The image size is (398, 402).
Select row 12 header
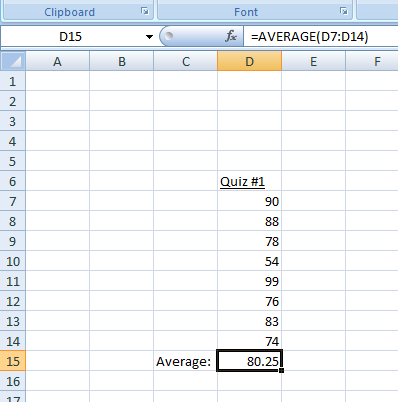click(x=13, y=301)
